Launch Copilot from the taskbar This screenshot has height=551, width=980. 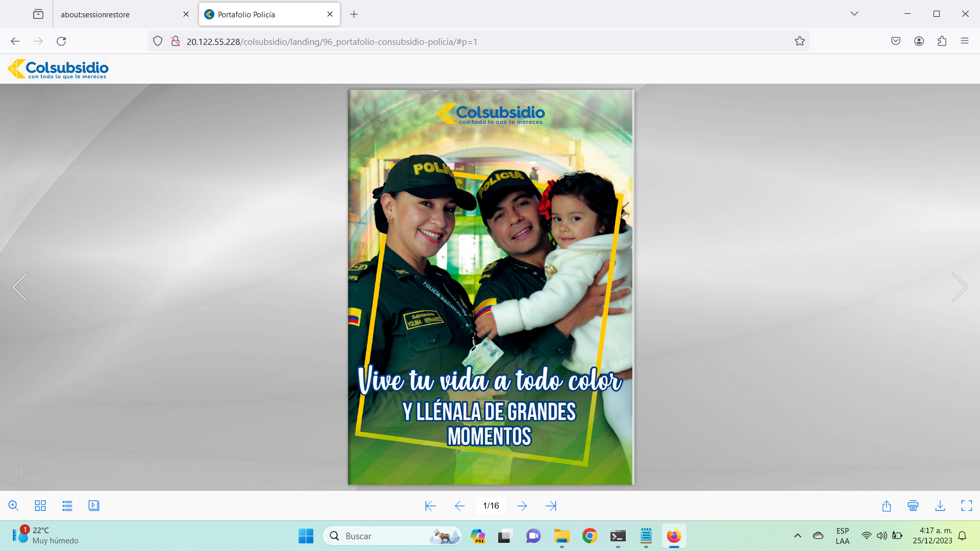pos(478,536)
